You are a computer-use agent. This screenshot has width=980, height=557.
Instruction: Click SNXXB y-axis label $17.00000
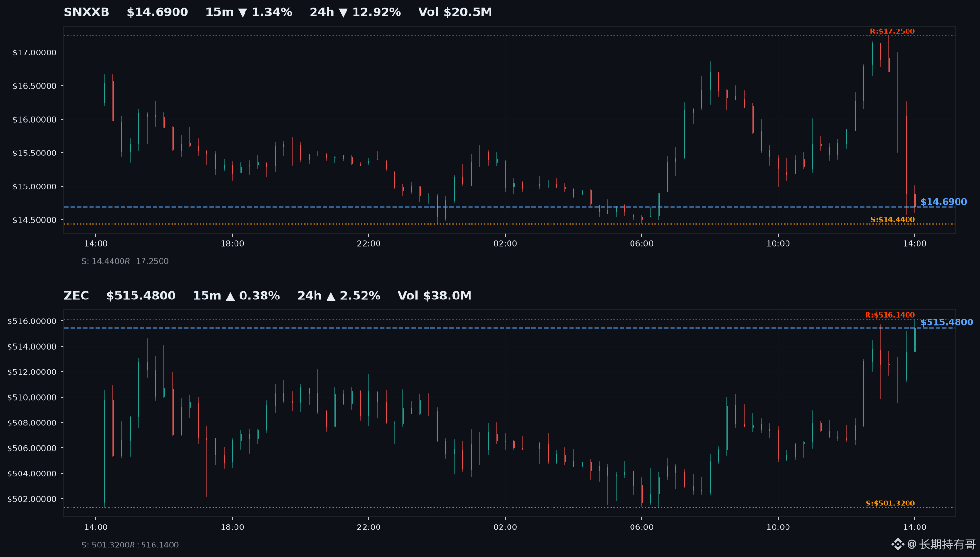pyautogui.click(x=34, y=52)
